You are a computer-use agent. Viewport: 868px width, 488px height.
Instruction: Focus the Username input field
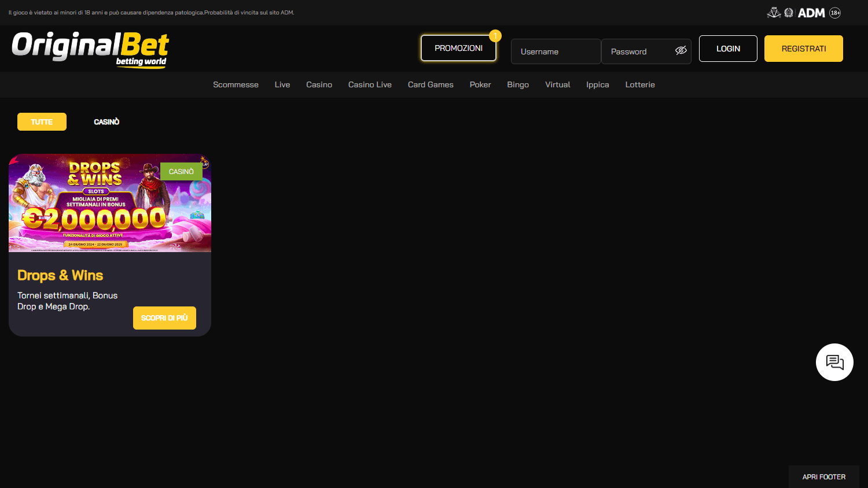pyautogui.click(x=556, y=51)
